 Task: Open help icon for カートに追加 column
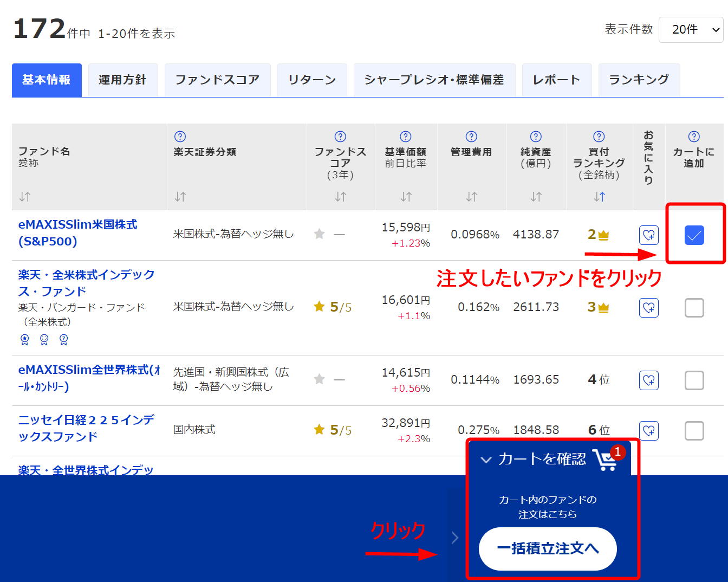tap(694, 137)
